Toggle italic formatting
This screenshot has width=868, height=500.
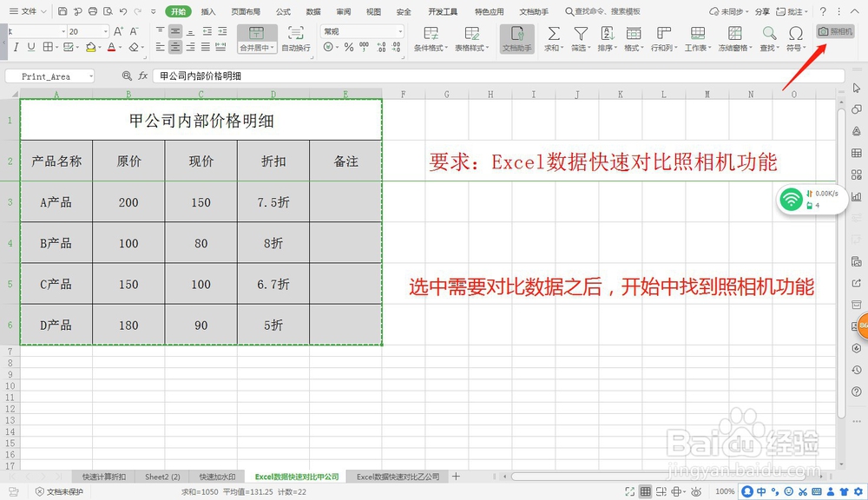click(x=16, y=47)
